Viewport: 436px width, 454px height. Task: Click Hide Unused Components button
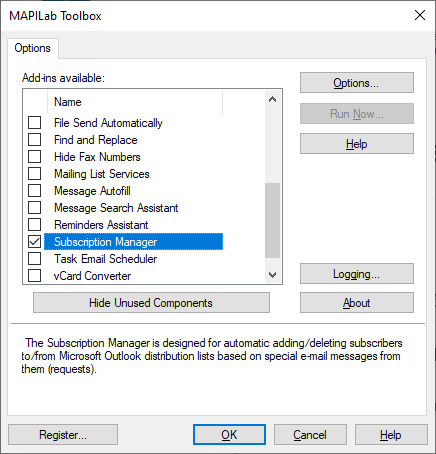pyautogui.click(x=151, y=303)
